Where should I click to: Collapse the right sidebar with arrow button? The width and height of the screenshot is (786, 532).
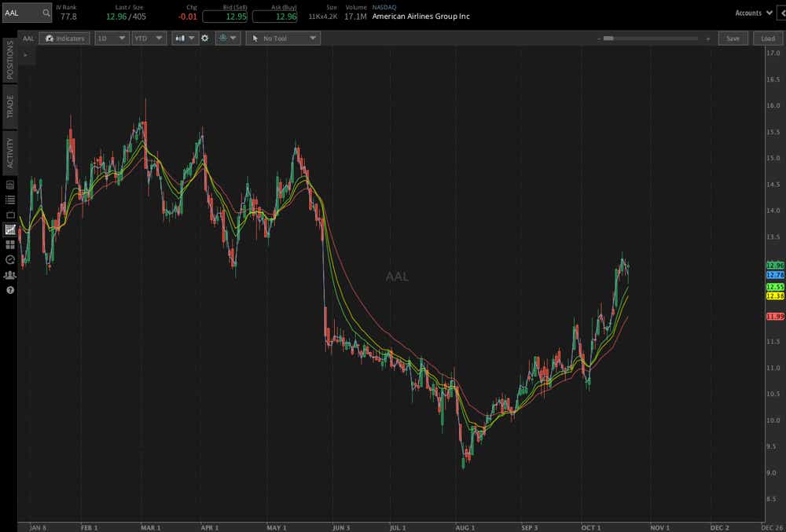click(782, 13)
